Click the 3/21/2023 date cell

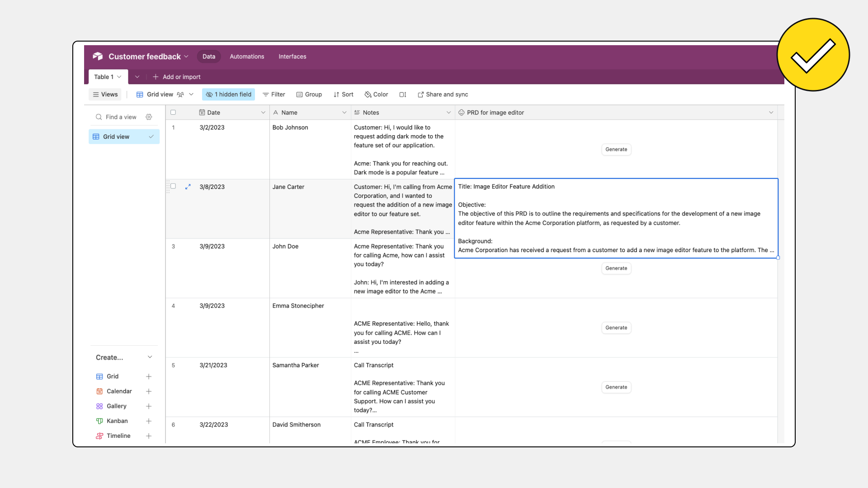click(233, 387)
